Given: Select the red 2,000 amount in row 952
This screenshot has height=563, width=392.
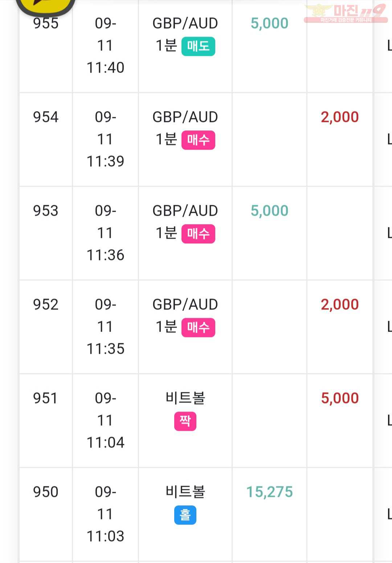Looking at the screenshot, I should pyautogui.click(x=340, y=304).
